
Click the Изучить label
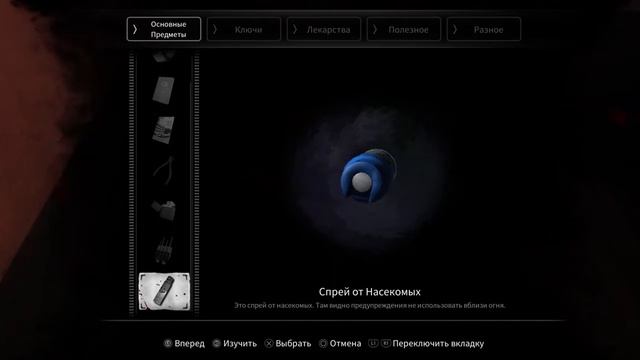240,344
